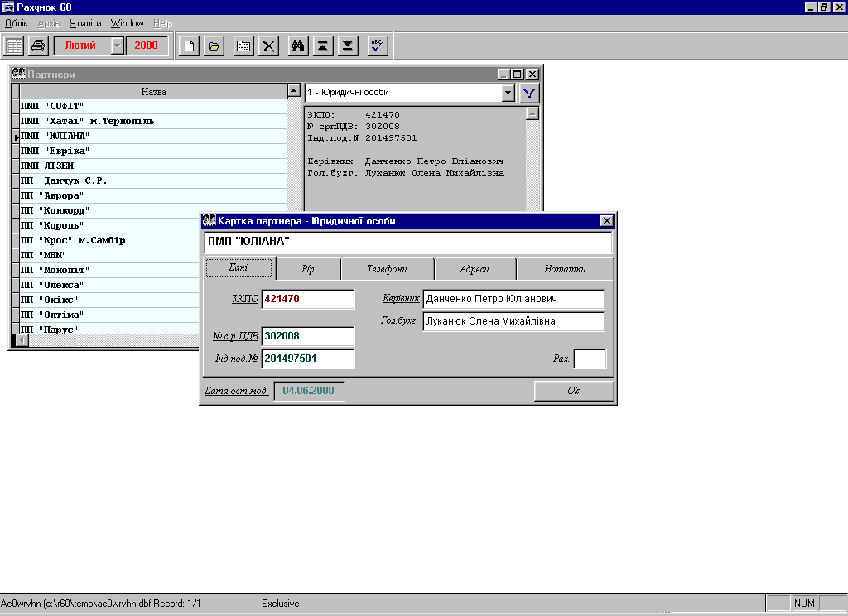Click the Гол.бухг. name field
Image resolution: width=848 pixels, height=616 pixels.
(x=513, y=321)
